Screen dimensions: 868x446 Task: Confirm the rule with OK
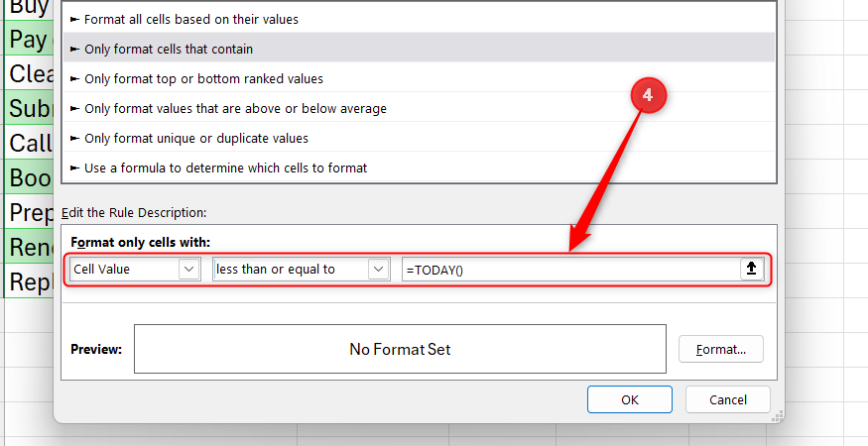tap(630, 399)
